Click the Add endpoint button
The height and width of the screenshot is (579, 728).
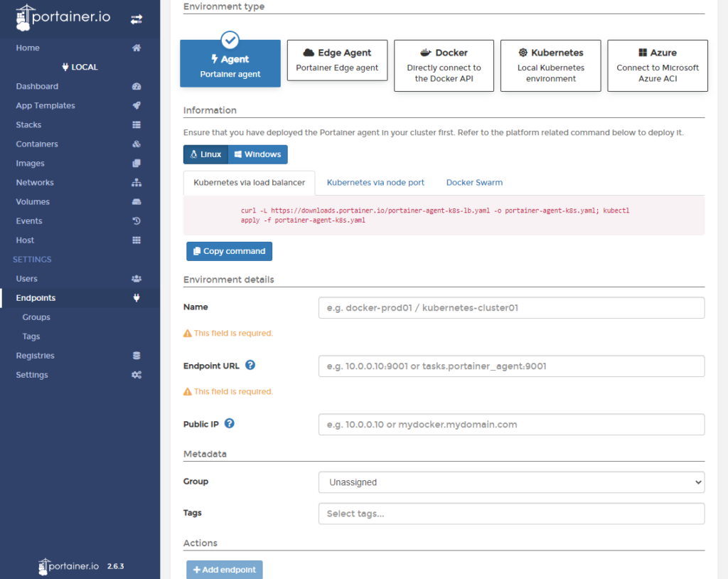pyautogui.click(x=225, y=570)
